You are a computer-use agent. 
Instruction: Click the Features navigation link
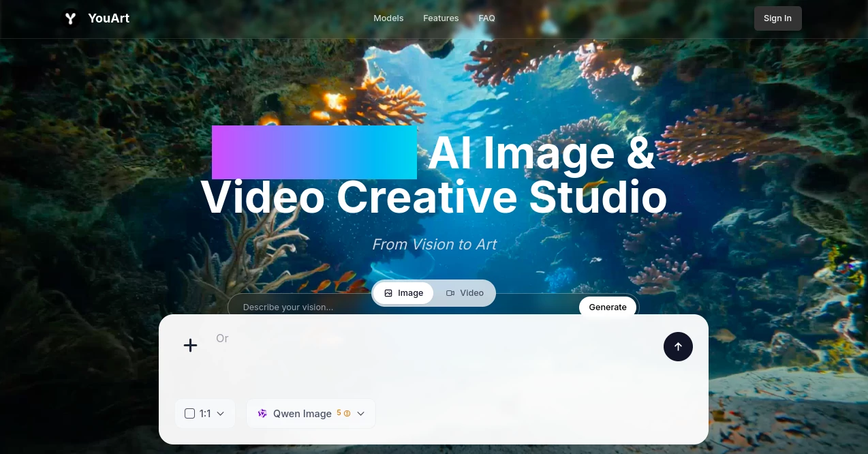pos(441,18)
